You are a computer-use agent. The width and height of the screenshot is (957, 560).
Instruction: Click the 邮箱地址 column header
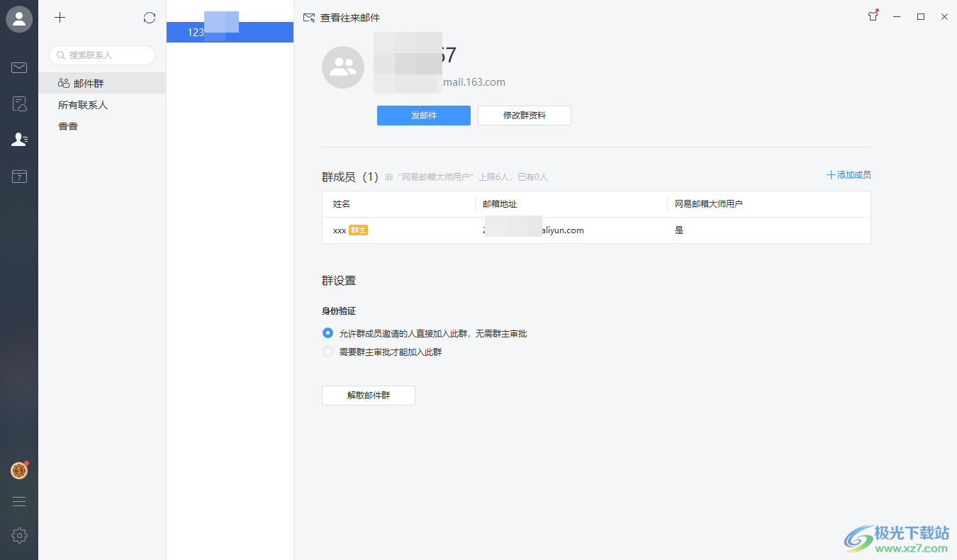point(500,204)
